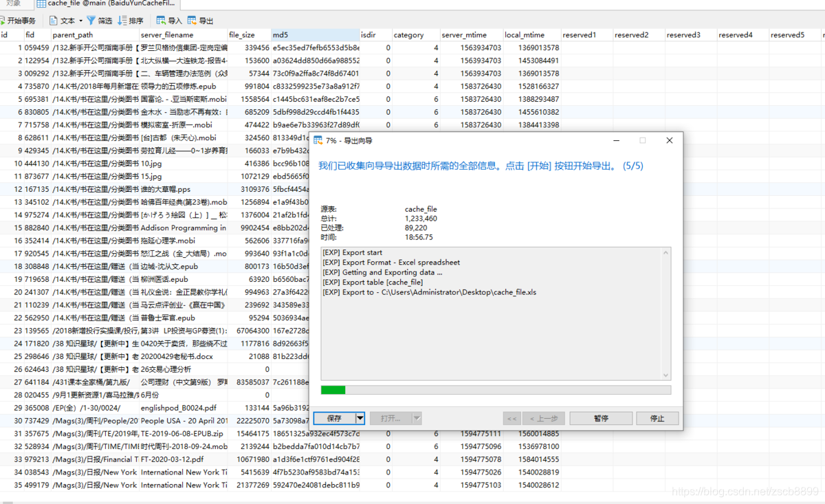The width and height of the screenshot is (825, 504).
Task: Click the reserved2 column header
Action: point(639,34)
